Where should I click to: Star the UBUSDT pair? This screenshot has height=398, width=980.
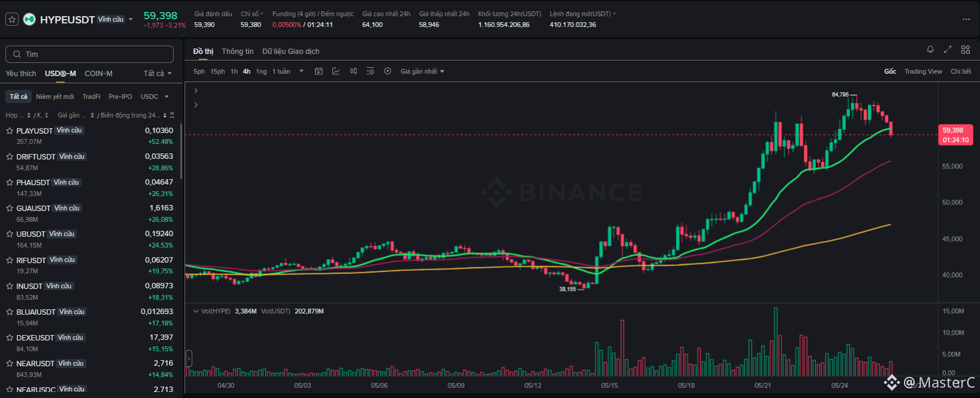[x=10, y=234]
